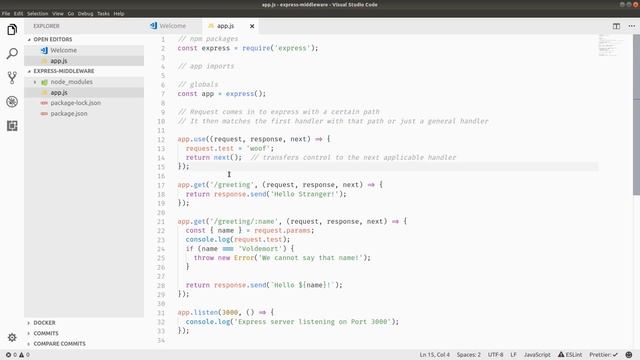Screen dimensions: 640x360
Task: Open the Debug view in activity bar
Action: 12,102
